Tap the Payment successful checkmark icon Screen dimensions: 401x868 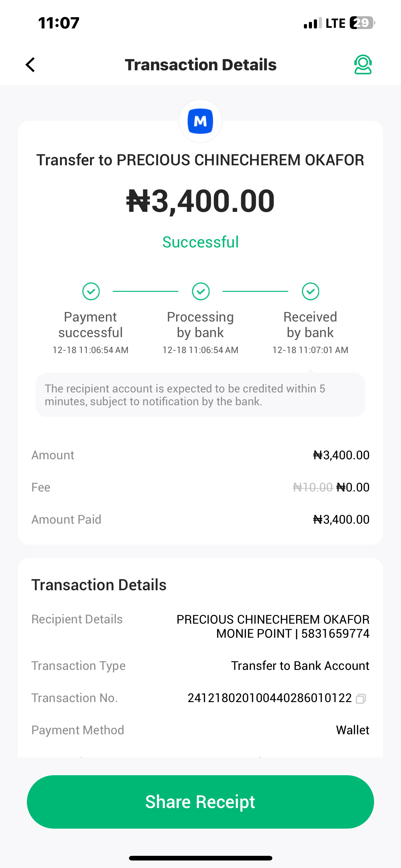(x=91, y=292)
